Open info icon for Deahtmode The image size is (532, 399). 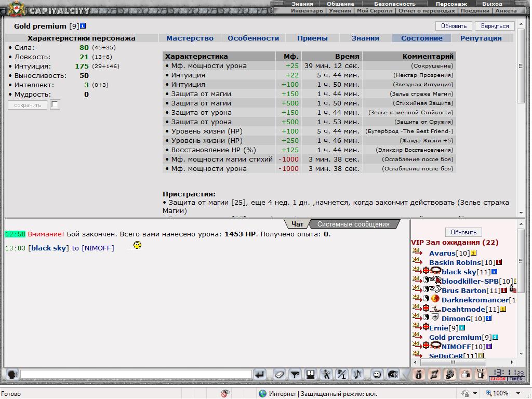pyautogui.click(x=503, y=309)
